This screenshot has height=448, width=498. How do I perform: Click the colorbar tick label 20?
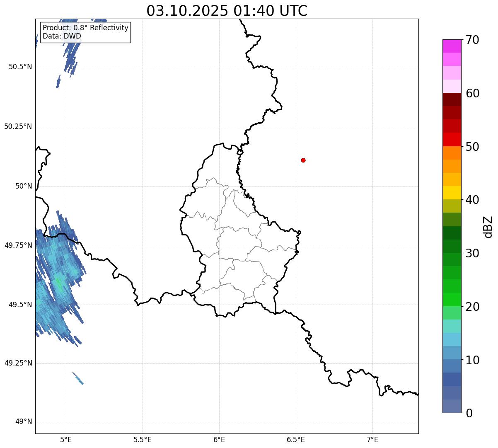coord(472,307)
